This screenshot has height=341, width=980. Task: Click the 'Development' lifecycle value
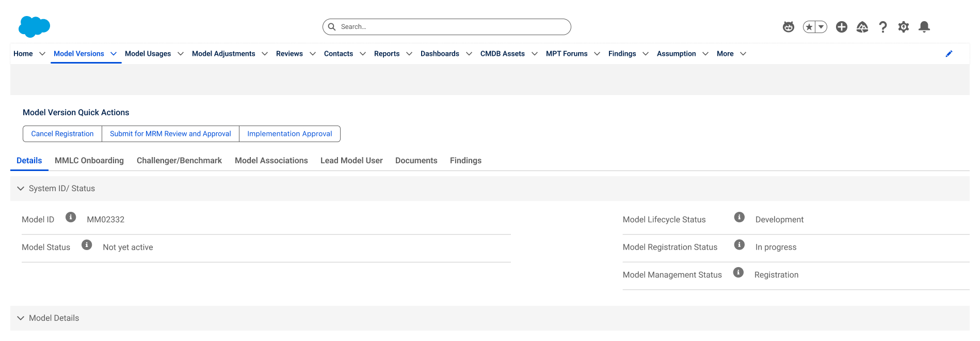pos(779,220)
